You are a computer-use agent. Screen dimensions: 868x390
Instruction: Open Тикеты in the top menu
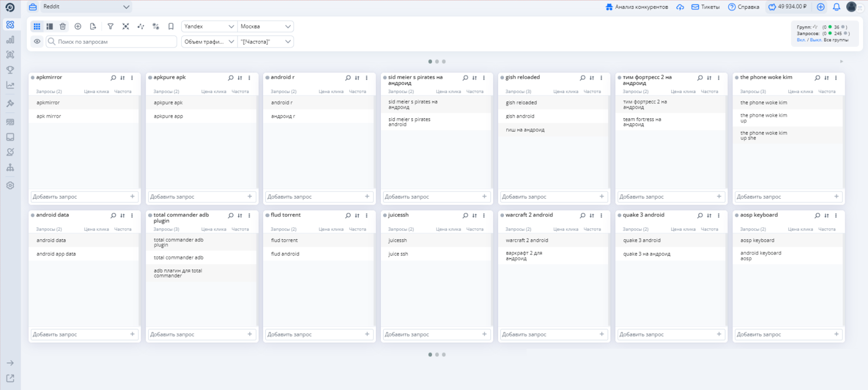coord(705,7)
